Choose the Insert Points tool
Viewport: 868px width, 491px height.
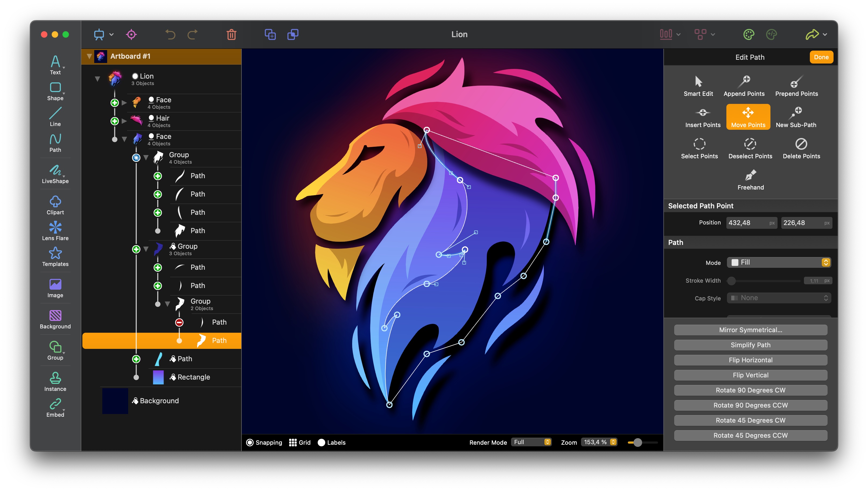click(702, 117)
